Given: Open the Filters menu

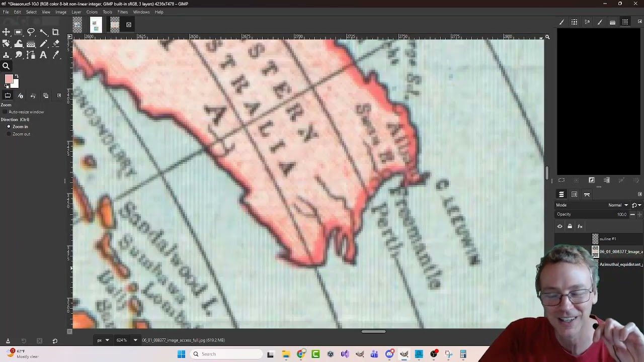Looking at the screenshot, I should pos(123,12).
